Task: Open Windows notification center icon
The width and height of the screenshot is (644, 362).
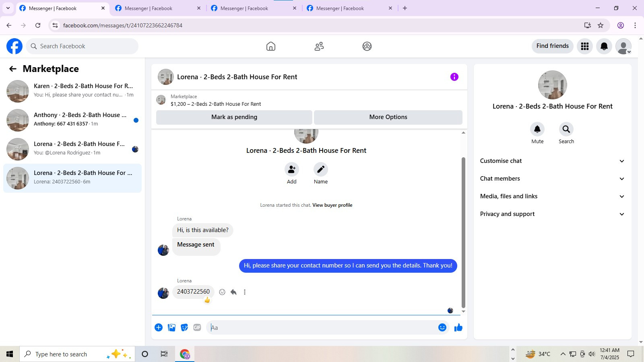Action: click(631, 354)
